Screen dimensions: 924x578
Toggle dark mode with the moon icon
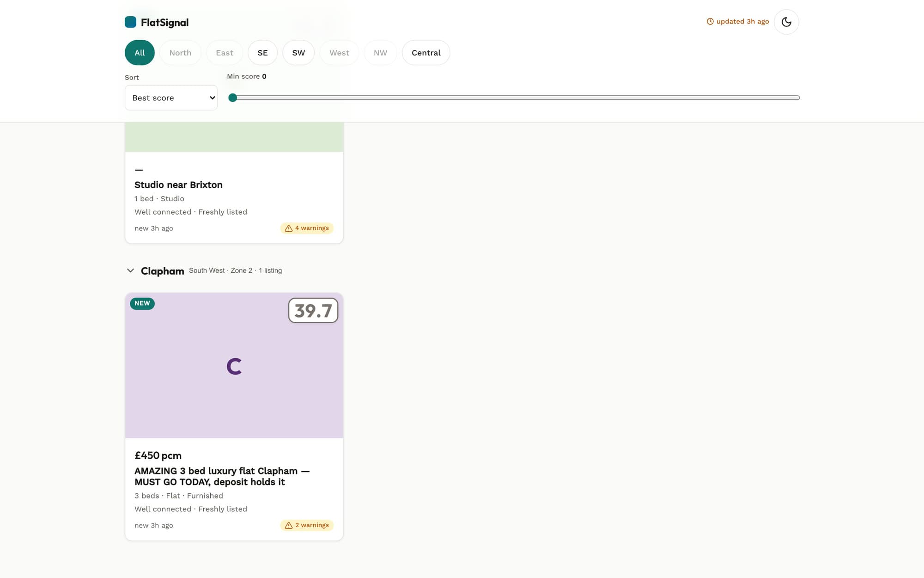pos(786,22)
